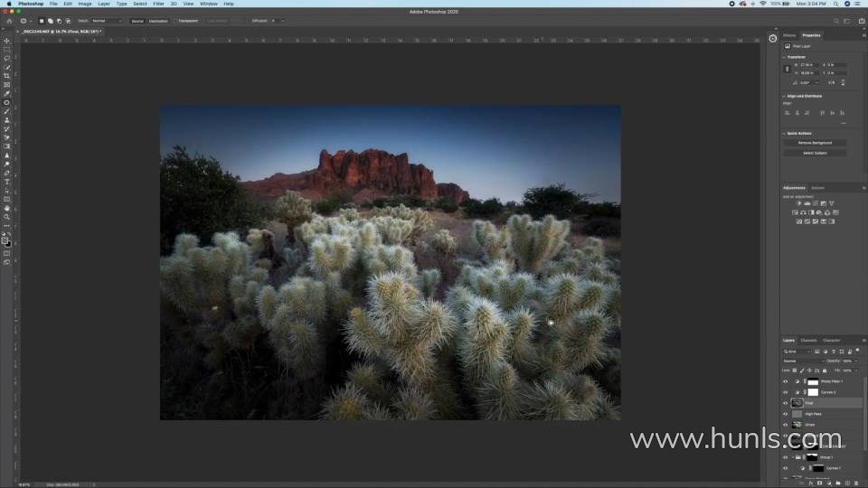Hide the Curves 2 layer
Image resolution: width=868 pixels, height=488 pixels.
click(x=786, y=392)
